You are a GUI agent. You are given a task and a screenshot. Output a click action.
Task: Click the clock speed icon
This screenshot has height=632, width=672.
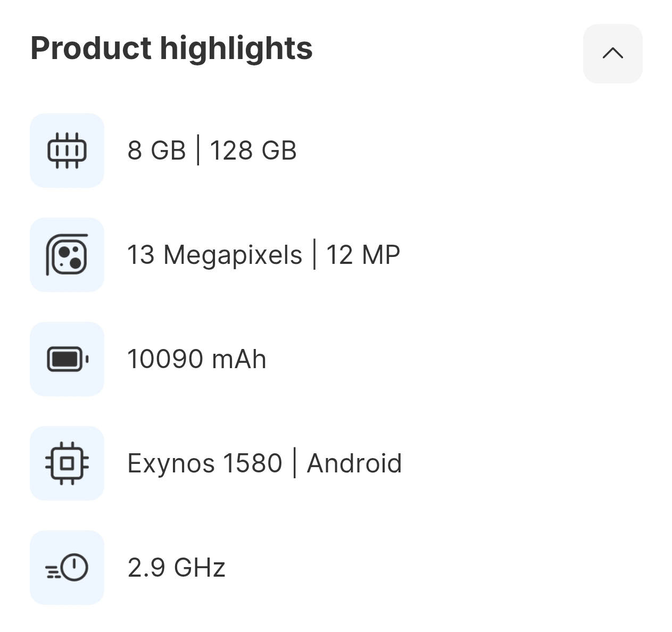coord(67,568)
